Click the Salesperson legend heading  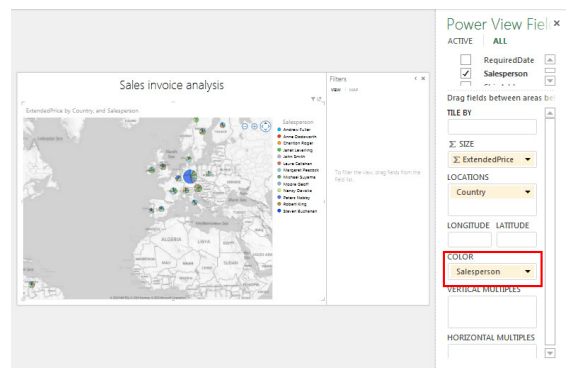298,122
